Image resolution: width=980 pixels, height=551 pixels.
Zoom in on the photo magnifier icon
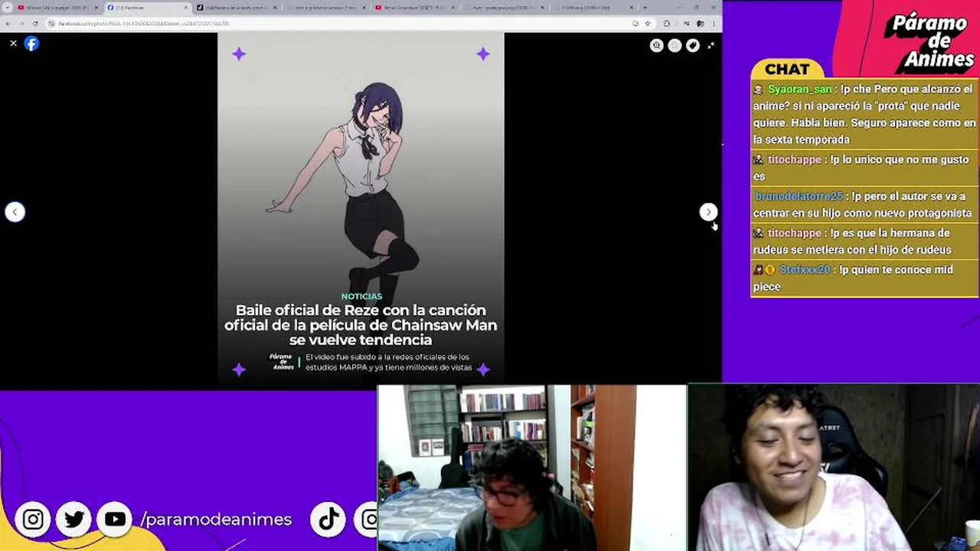point(656,46)
